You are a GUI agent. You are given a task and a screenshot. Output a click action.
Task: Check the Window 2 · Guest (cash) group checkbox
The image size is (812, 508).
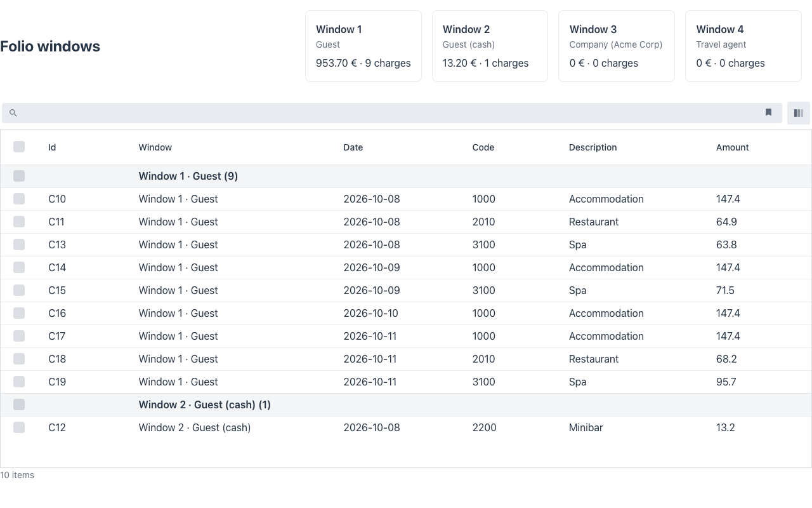(x=19, y=404)
